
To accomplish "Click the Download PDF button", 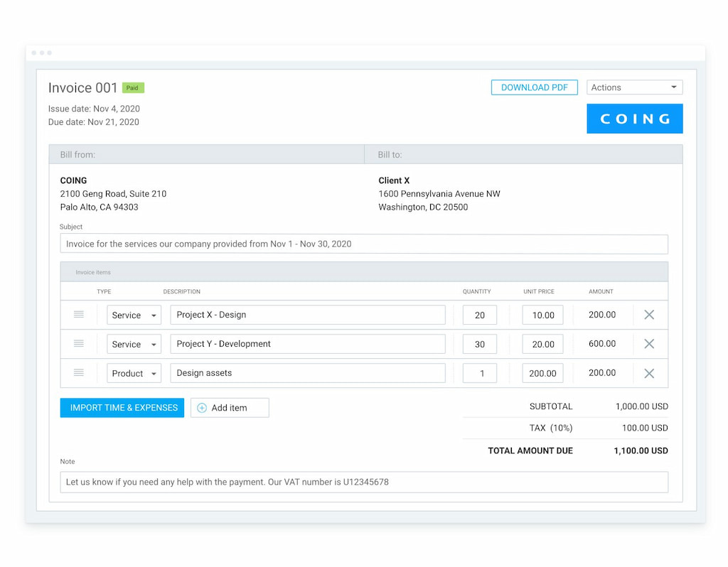I will 534,87.
